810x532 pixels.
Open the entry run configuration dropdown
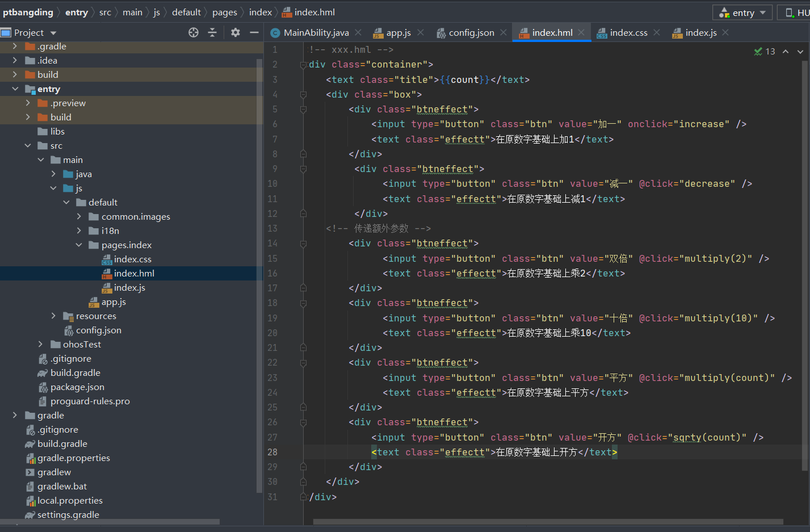[x=744, y=12]
